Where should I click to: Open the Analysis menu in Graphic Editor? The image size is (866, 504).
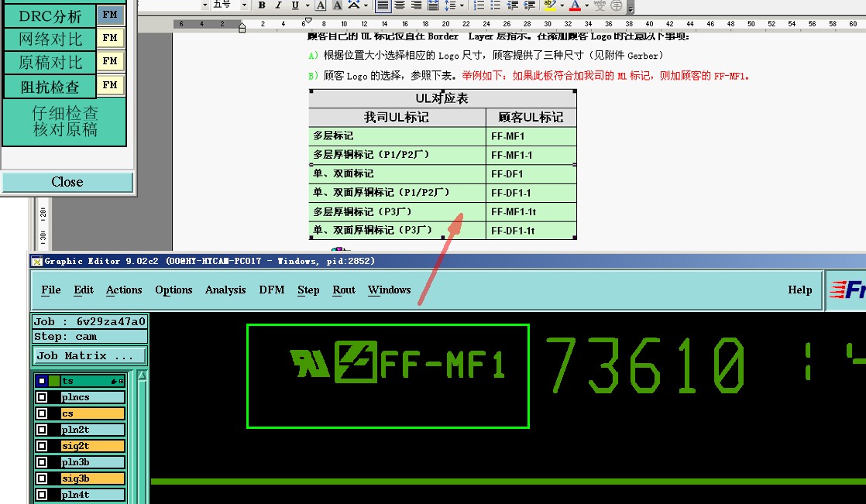(x=225, y=290)
